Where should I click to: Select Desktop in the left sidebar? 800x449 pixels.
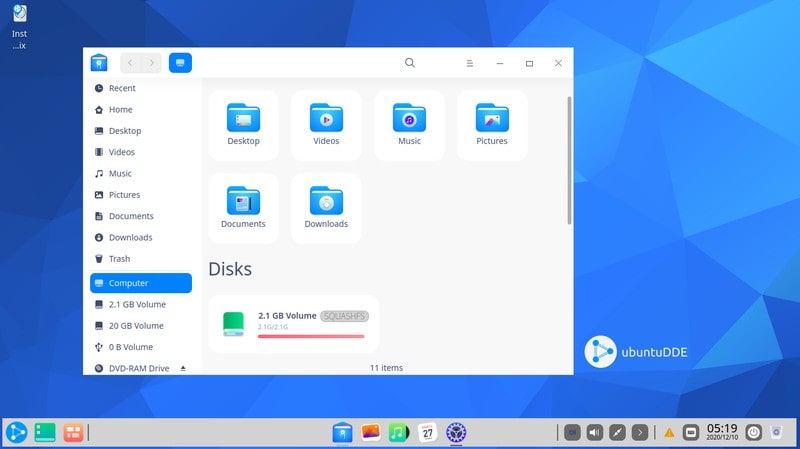pyautogui.click(x=140, y=131)
